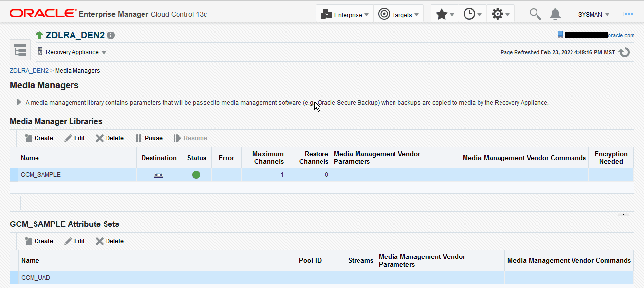644x288 pixels.
Task: Click the GCM_SAMPLE Attribute Sets heading
Action: [65, 224]
